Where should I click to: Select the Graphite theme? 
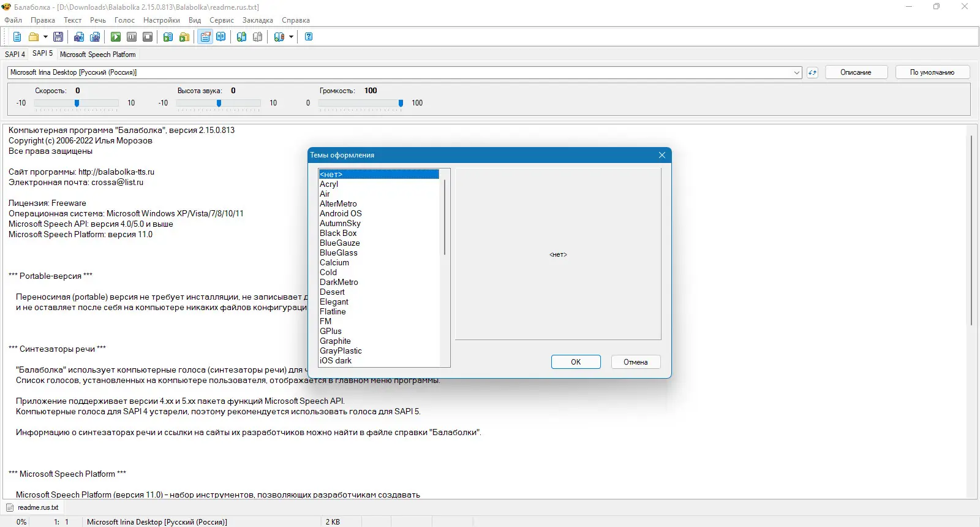click(x=379, y=341)
